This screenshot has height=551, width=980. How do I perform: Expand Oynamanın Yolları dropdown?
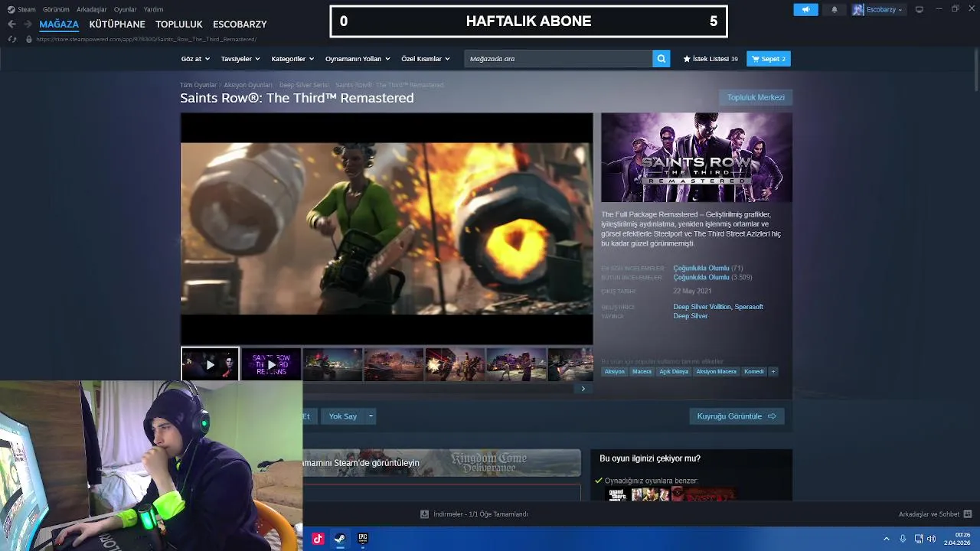[x=358, y=59]
